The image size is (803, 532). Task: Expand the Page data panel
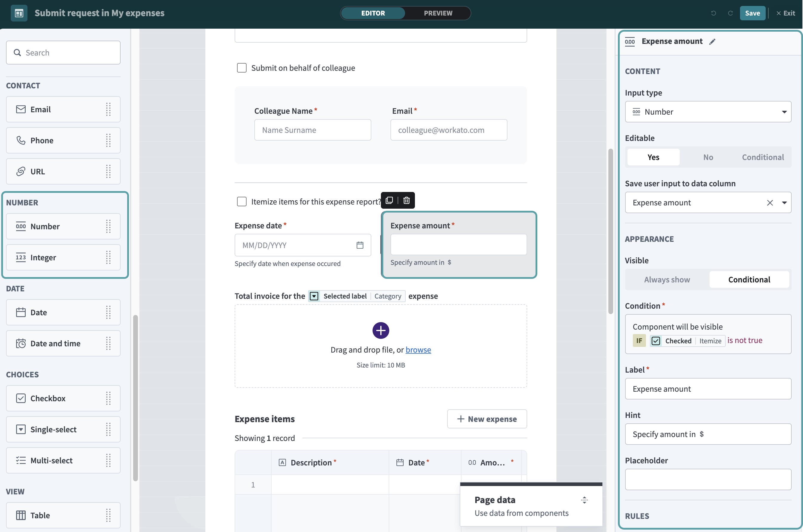(584, 500)
